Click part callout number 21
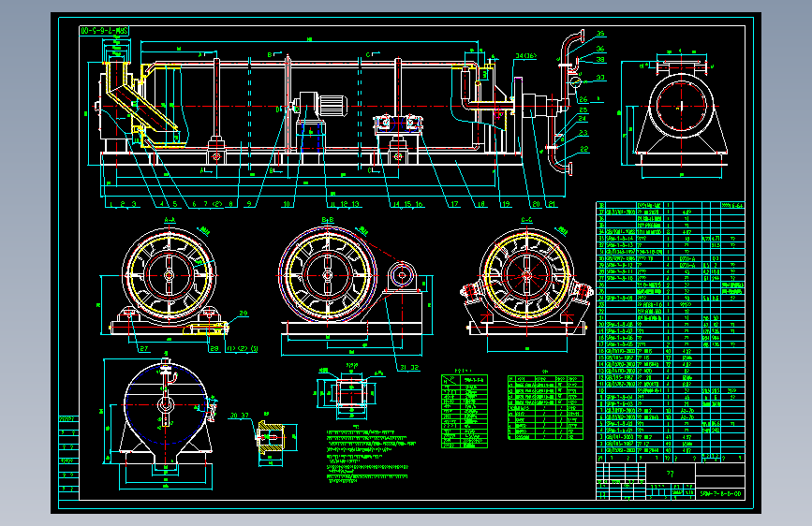812x526 pixels. click(552, 204)
